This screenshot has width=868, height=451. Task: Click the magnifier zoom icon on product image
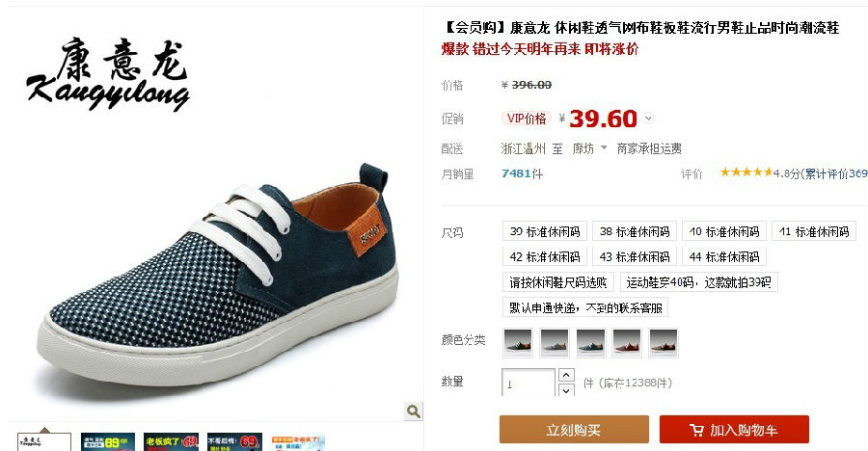[413, 411]
